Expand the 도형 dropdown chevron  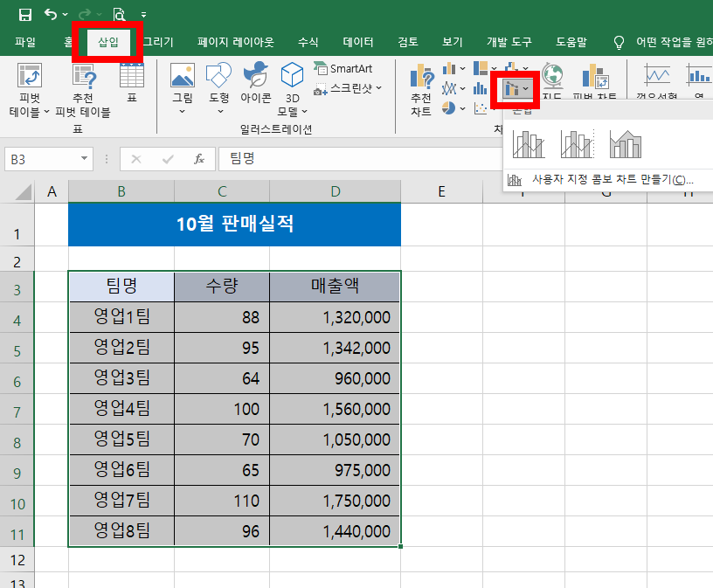pyautogui.click(x=220, y=112)
